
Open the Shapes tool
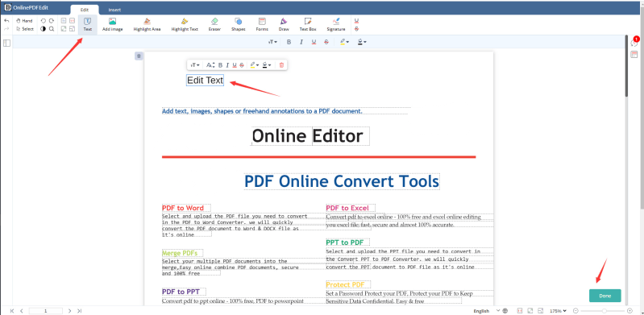click(239, 25)
